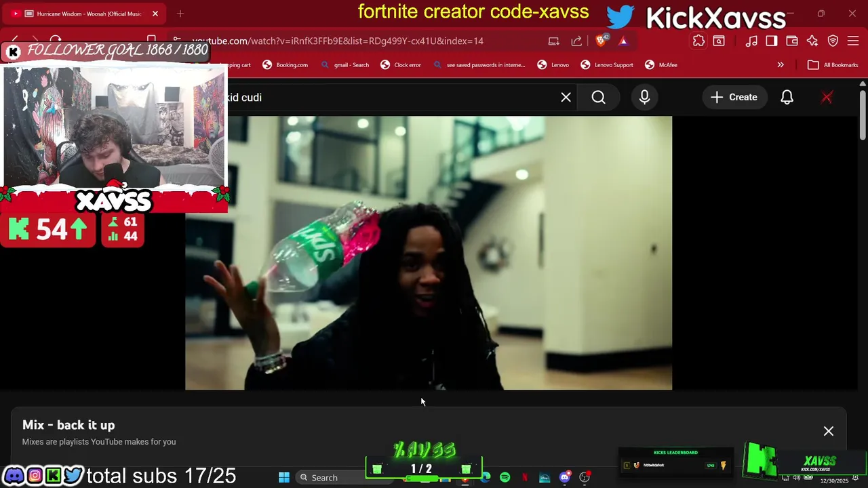This screenshot has width=868, height=488.
Task: Open Clock error bookmark
Action: (401, 65)
